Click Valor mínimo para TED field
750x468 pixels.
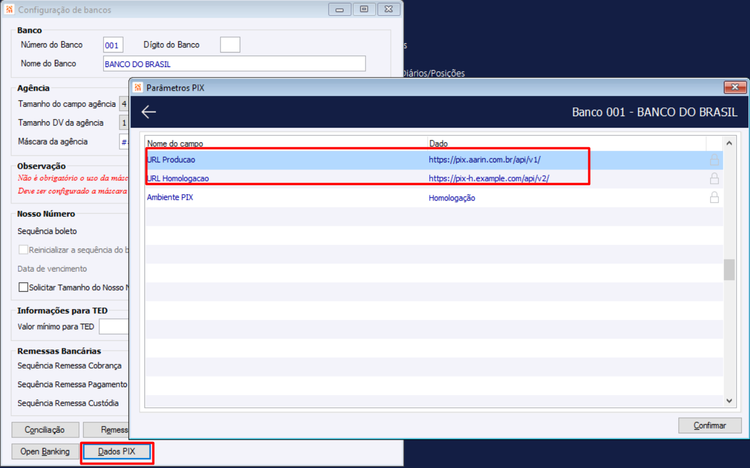point(114,327)
